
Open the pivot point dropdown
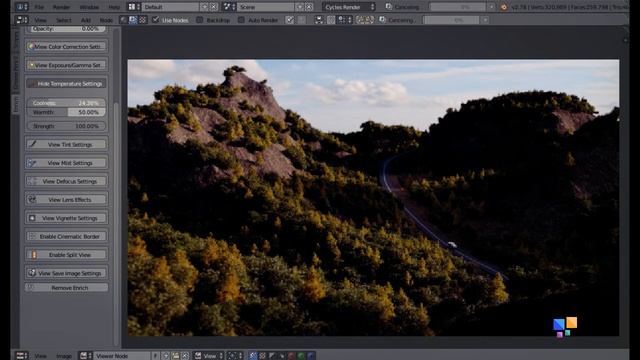[236, 356]
